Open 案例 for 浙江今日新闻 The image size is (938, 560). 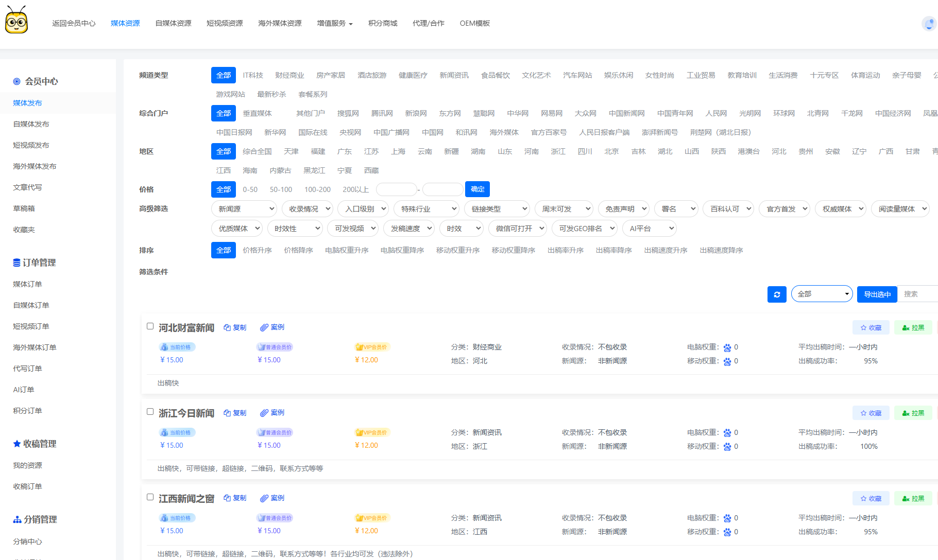pos(272,413)
